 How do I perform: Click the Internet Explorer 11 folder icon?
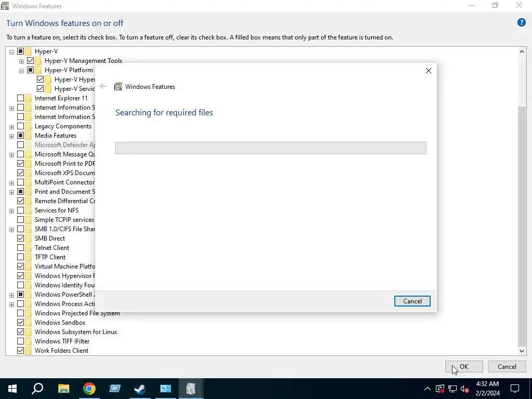click(x=29, y=98)
